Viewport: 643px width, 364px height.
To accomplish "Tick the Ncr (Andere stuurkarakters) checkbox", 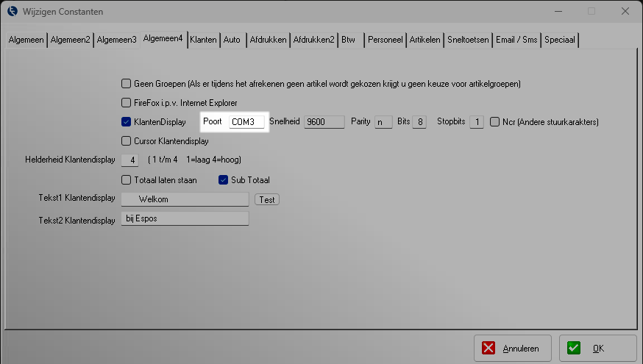I will click(495, 122).
